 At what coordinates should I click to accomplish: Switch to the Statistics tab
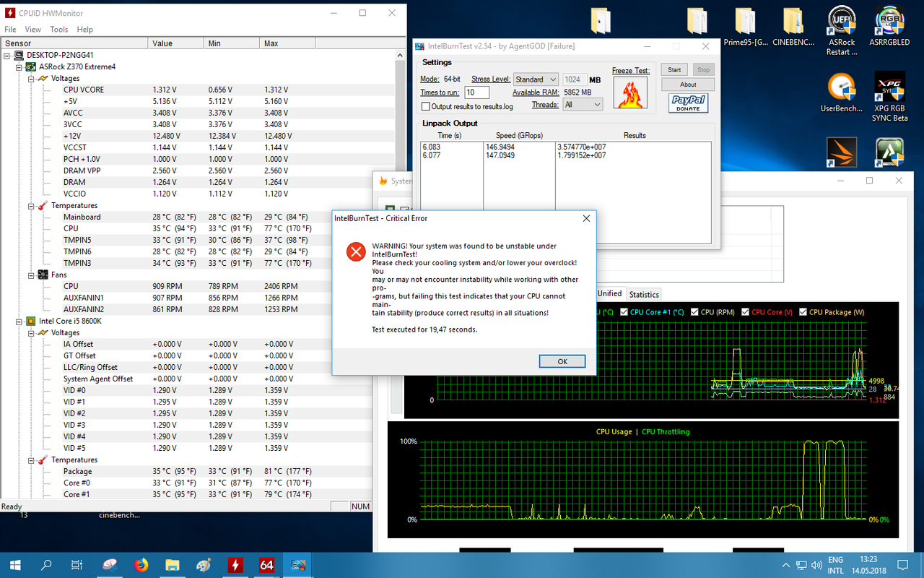[x=643, y=294]
